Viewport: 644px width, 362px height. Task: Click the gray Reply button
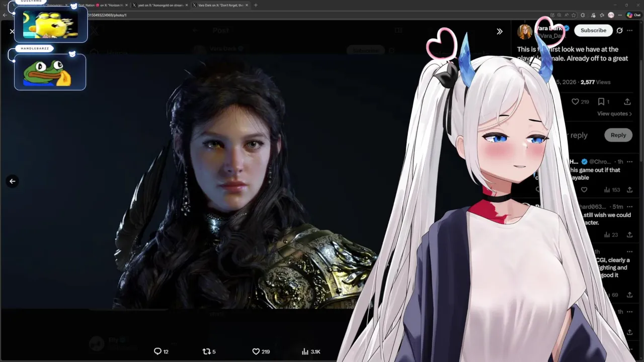618,135
